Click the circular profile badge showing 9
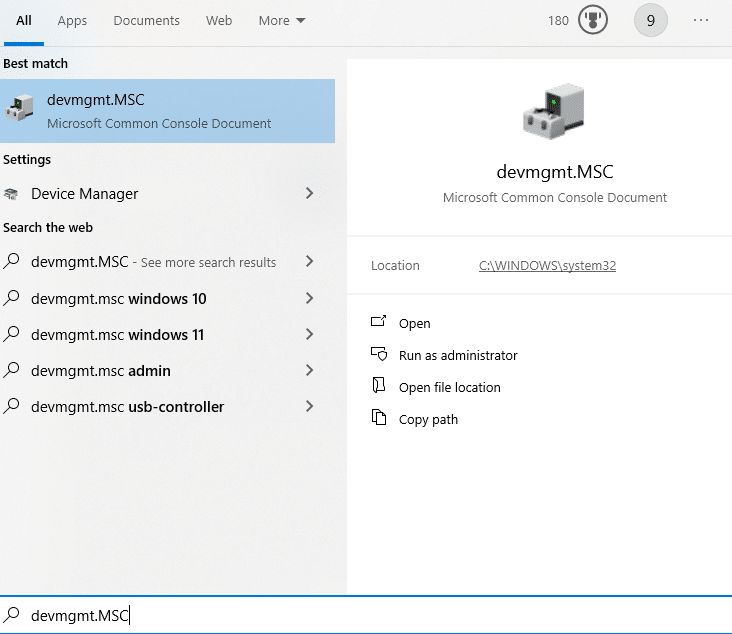732x634 pixels. click(x=650, y=21)
